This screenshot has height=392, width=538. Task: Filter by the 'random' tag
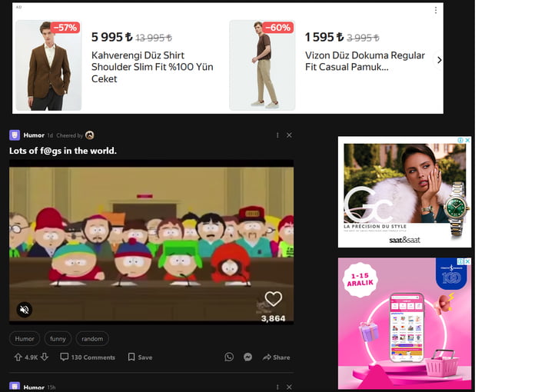click(x=92, y=338)
